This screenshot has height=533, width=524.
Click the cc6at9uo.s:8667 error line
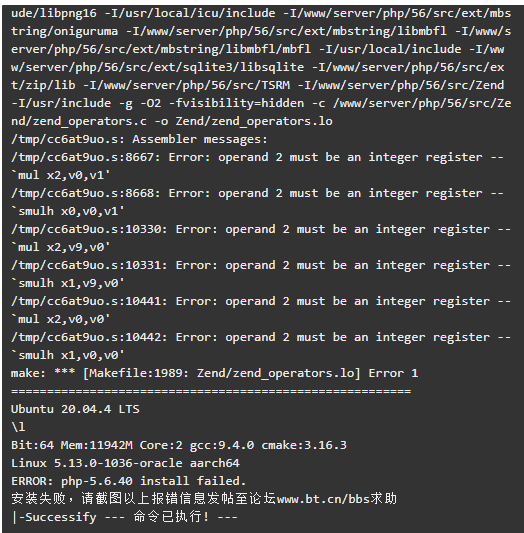(x=257, y=157)
